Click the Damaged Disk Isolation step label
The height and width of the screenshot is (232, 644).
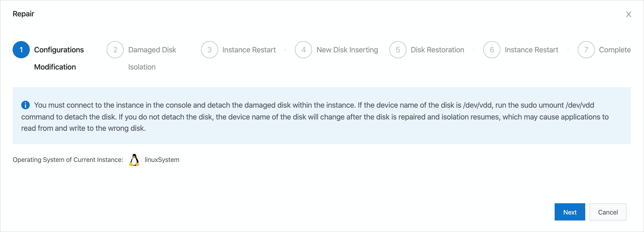click(x=152, y=58)
